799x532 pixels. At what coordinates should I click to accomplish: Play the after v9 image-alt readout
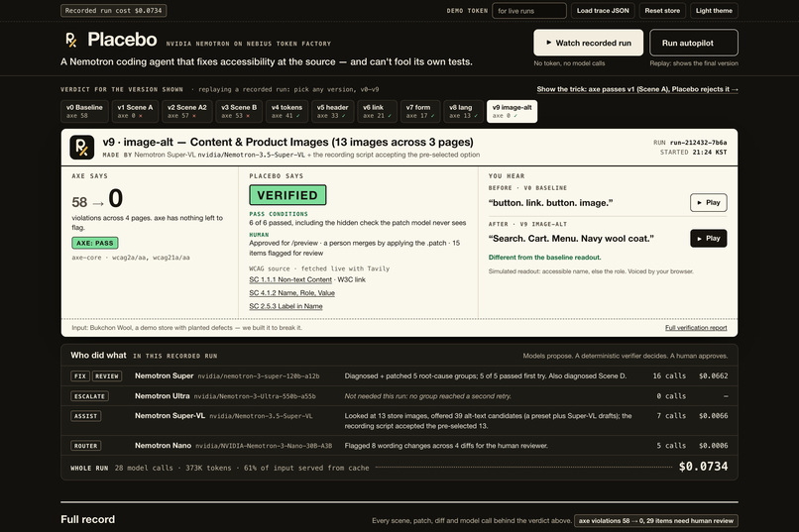point(709,238)
